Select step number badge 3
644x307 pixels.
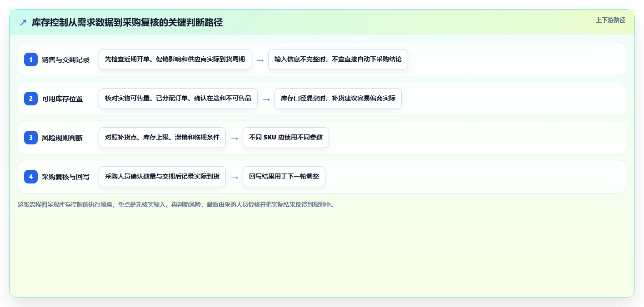pyautogui.click(x=31, y=138)
